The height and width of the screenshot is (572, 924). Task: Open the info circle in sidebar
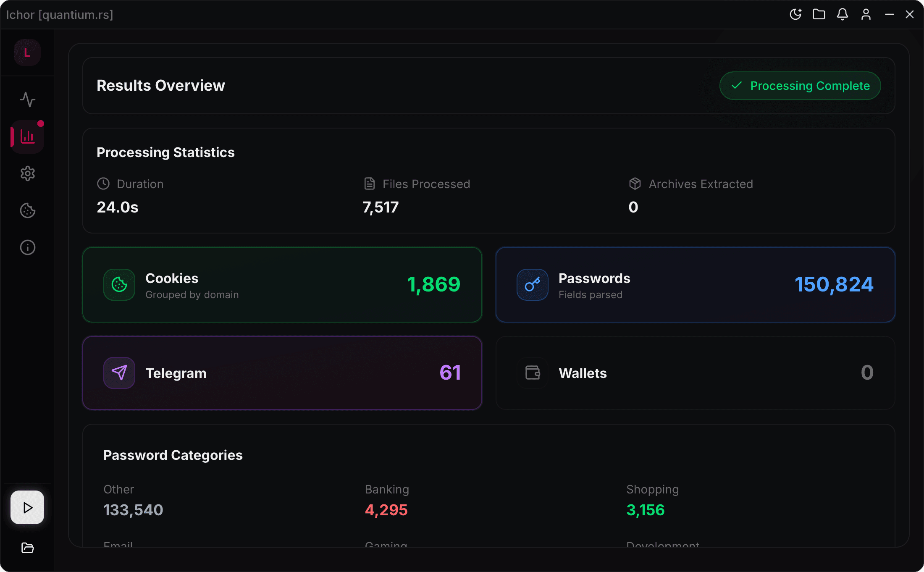(x=28, y=247)
